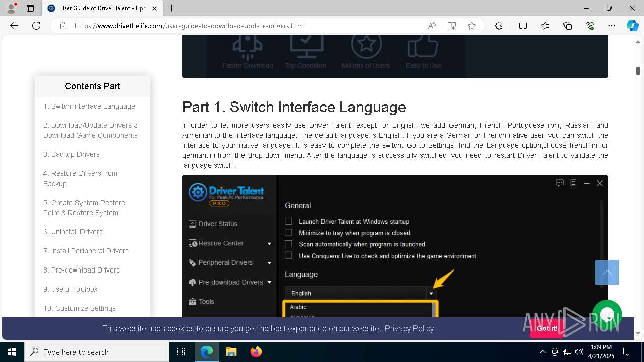Image resolution: width=644 pixels, height=362 pixels.
Task: Open the Favorites list
Action: [545, 26]
